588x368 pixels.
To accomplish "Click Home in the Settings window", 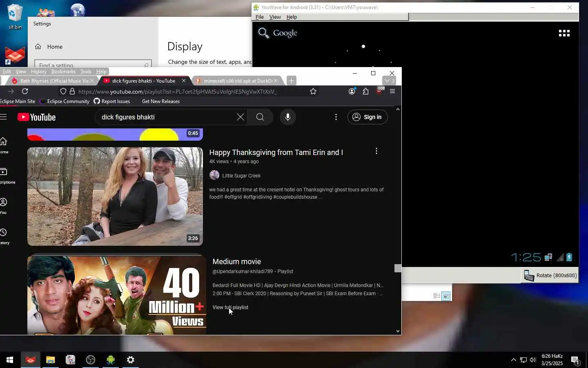I will pyautogui.click(x=49, y=47).
